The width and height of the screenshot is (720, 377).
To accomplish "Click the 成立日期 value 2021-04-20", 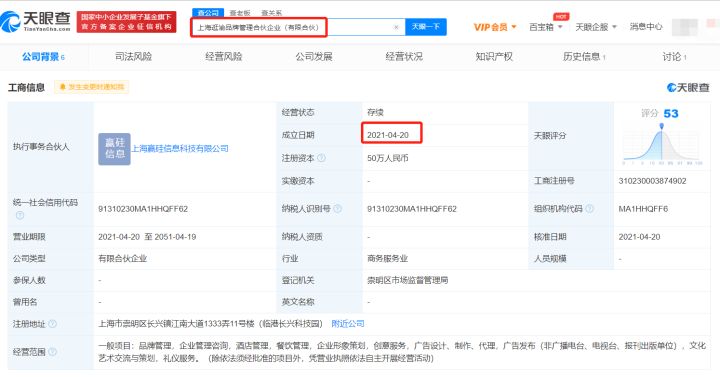I will click(x=388, y=135).
